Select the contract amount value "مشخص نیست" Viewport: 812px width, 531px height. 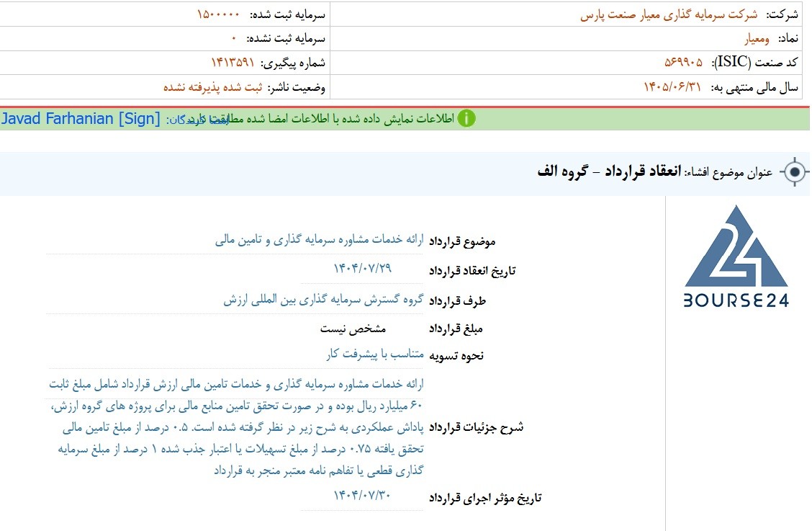[x=353, y=329]
